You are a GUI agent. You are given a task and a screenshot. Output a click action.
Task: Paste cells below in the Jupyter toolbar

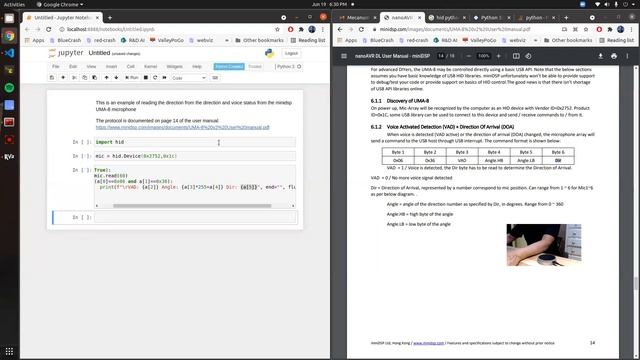(x=94, y=78)
